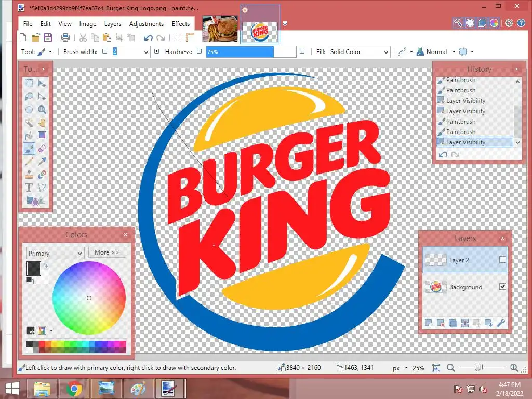
Task: Select the Pan hand tool
Action: pos(42,123)
